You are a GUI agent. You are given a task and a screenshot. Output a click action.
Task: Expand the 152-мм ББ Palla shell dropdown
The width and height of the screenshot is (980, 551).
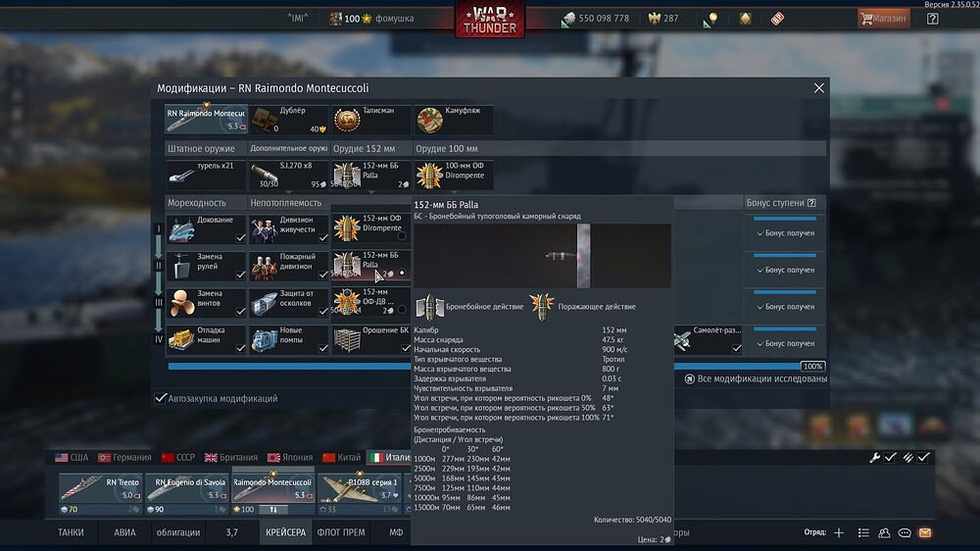click(371, 192)
